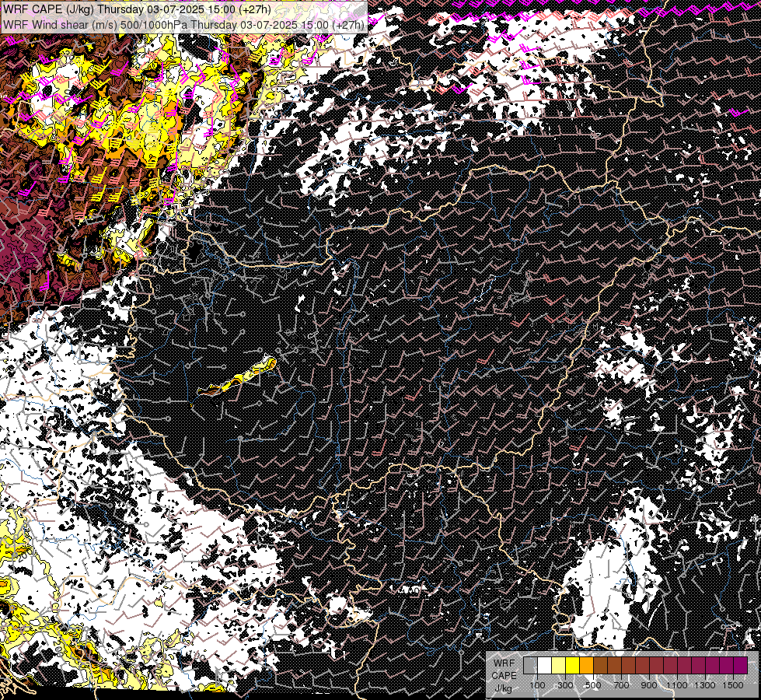Click the 1100 legend value label
The height and width of the screenshot is (700, 761).
pos(676,685)
